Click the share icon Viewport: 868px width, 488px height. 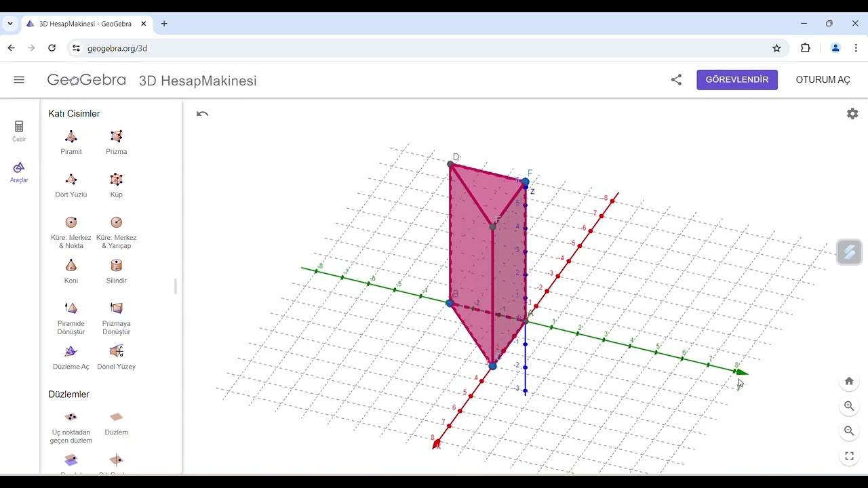[676, 80]
